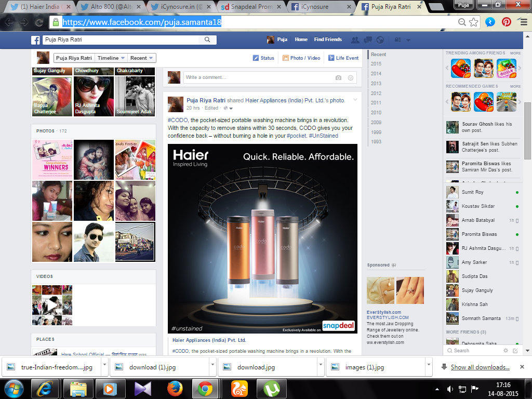Bookmark page with star icon
532x399 pixels.
474,22
